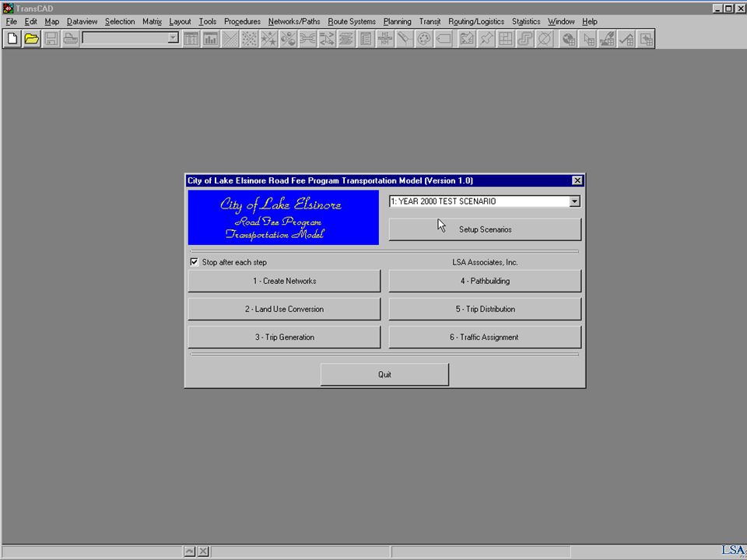Open the Matrix menu
747x560 pixels.
[x=152, y=22]
